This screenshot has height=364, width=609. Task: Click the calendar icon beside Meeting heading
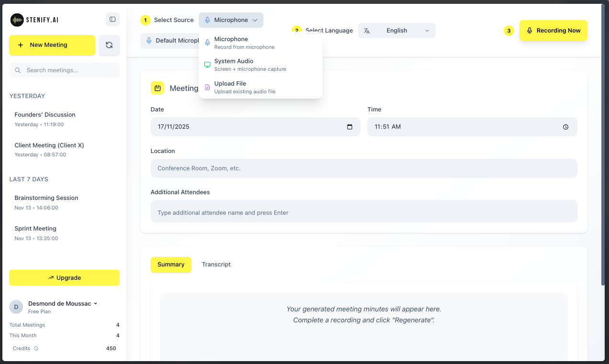(x=158, y=88)
